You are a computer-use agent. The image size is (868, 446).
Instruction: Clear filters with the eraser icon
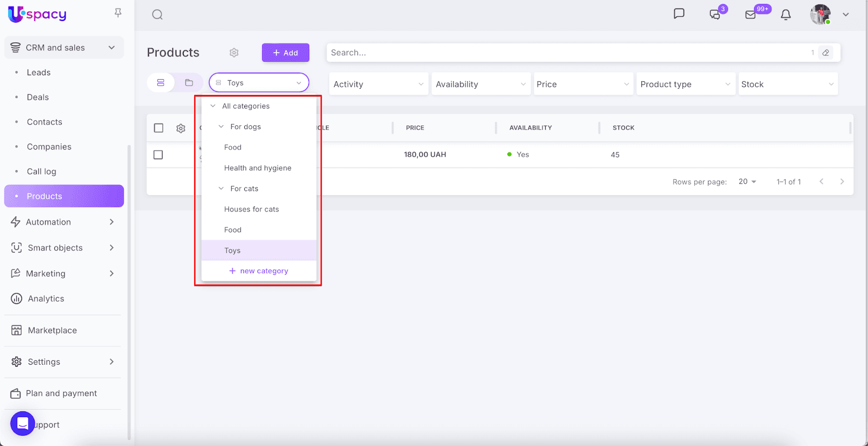826,53
